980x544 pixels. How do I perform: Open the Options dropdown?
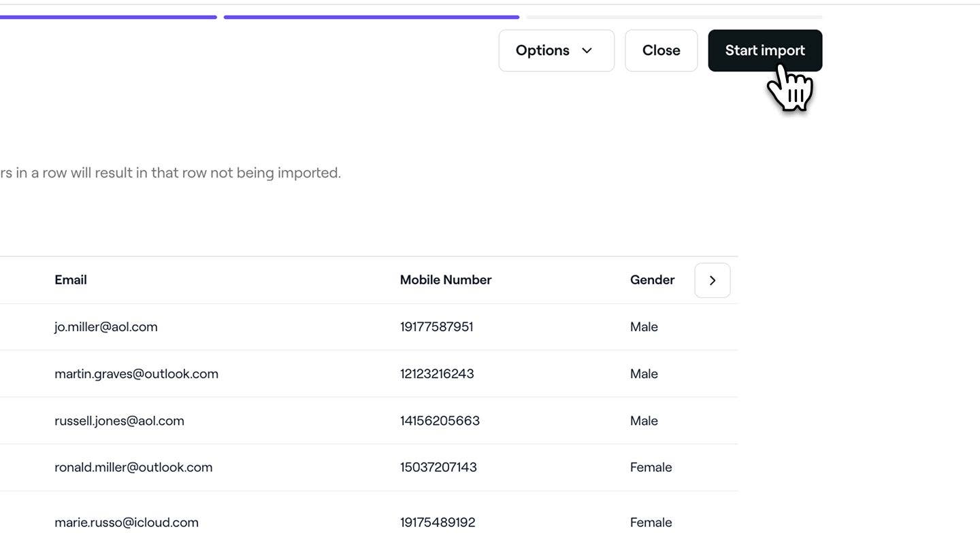556,50
